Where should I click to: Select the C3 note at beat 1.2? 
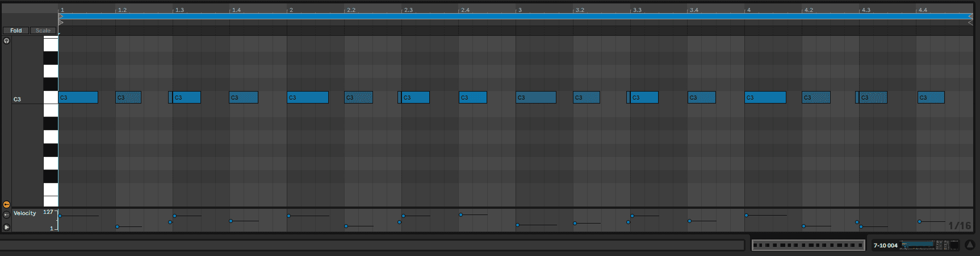[128, 97]
